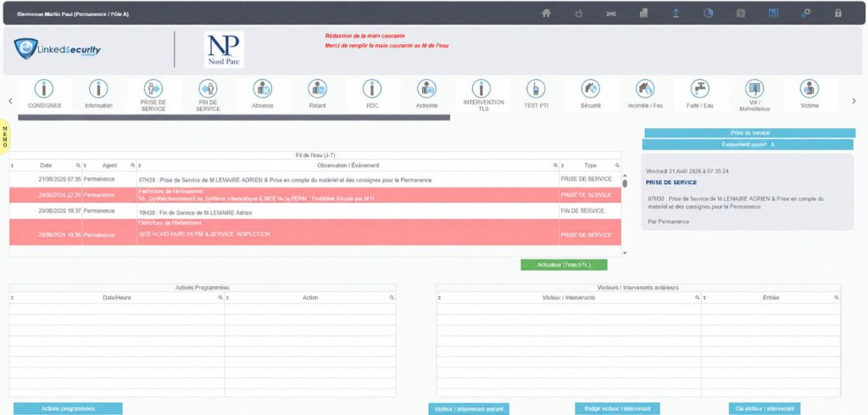Click the Actualiser refresh button

point(564,266)
